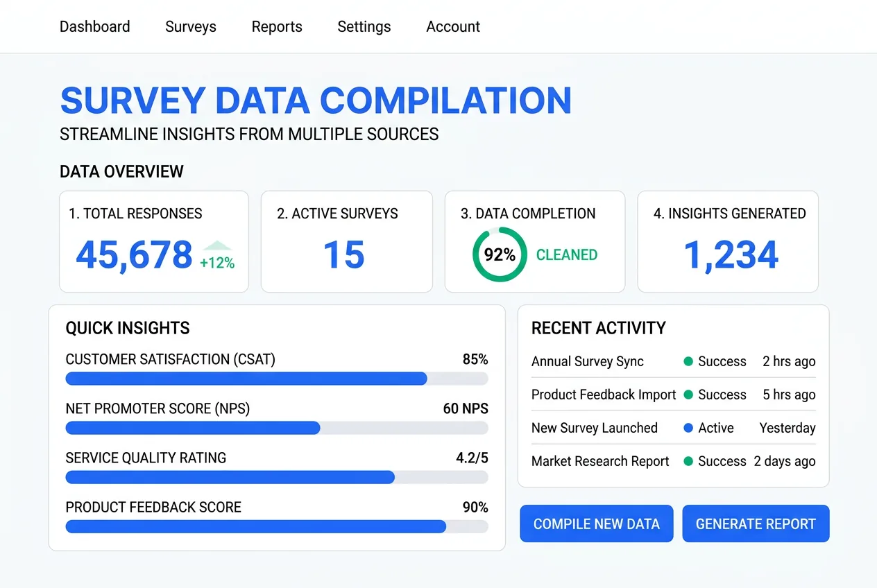Click the Active status on New Survey Launched
Image resolution: width=877 pixels, height=588 pixels.
pyautogui.click(x=716, y=428)
